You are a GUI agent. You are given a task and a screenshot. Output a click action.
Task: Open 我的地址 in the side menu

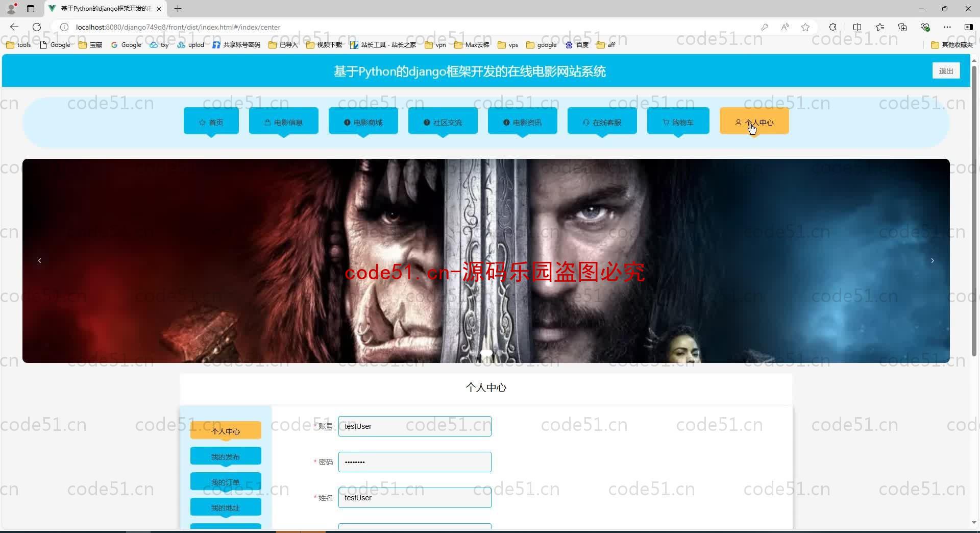pos(226,508)
